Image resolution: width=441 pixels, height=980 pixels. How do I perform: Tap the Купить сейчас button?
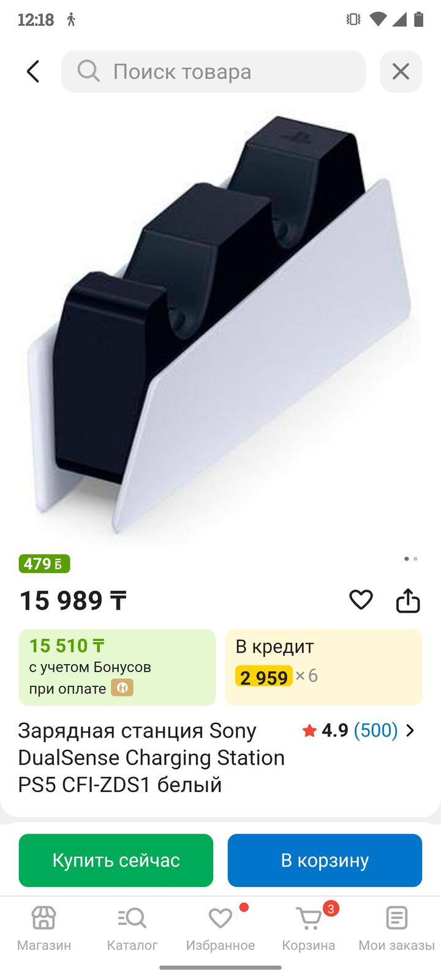[116, 860]
